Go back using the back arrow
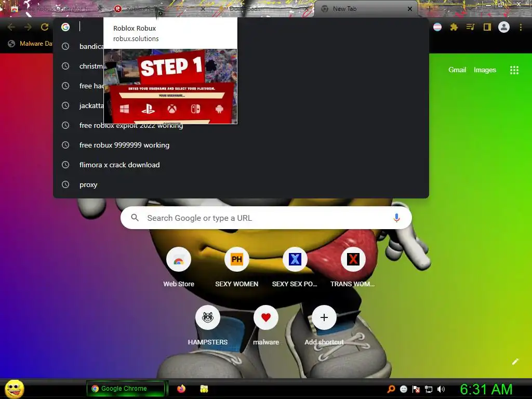The image size is (532, 399). point(11,27)
